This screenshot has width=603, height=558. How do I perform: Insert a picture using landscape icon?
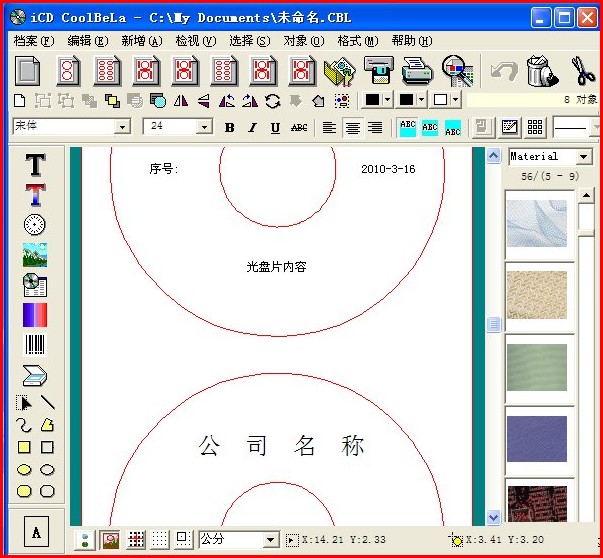click(35, 255)
